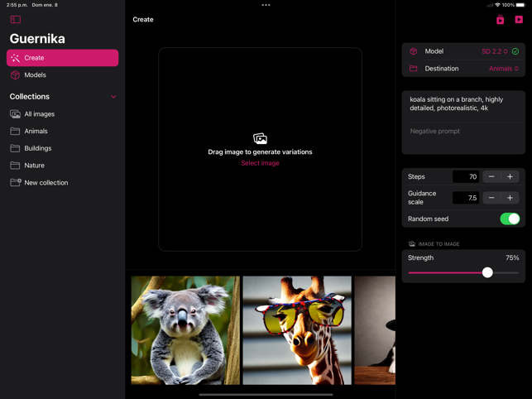Collapse the Collections list chevron
The image size is (532, 399).
point(113,97)
